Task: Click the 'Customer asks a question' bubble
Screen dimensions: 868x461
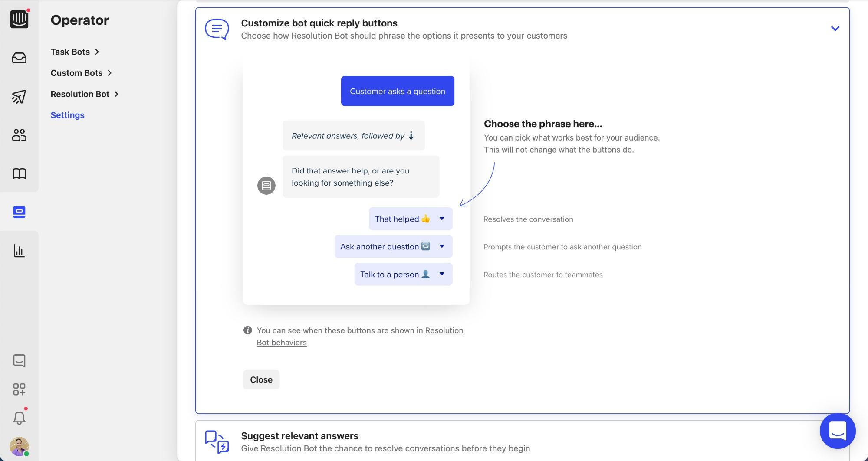Action: point(398,91)
